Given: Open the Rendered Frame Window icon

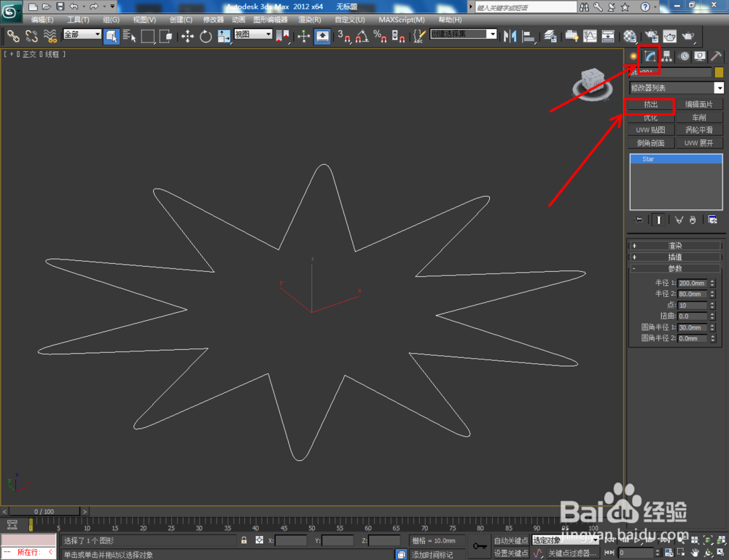Looking at the screenshot, I should point(669,36).
